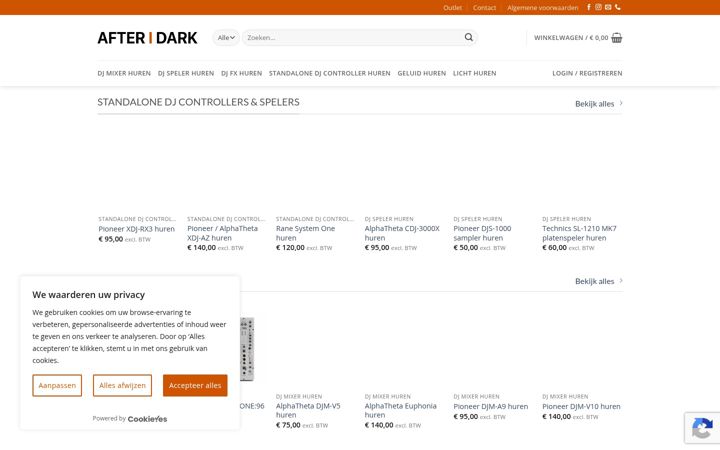Screen dimensions: 720x450
Task: Click the email envelope icon
Action: click(x=608, y=7)
